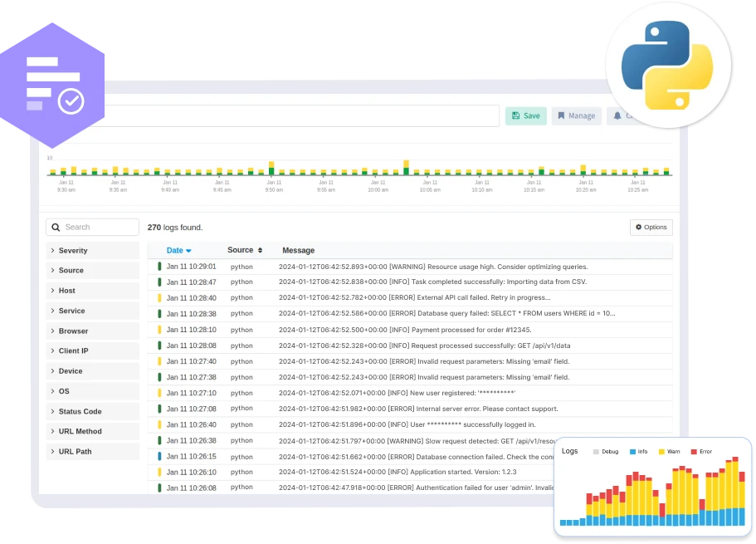The width and height of the screenshot is (756, 544).
Task: Click the purple hexagon logs icon
Action: coord(52,86)
